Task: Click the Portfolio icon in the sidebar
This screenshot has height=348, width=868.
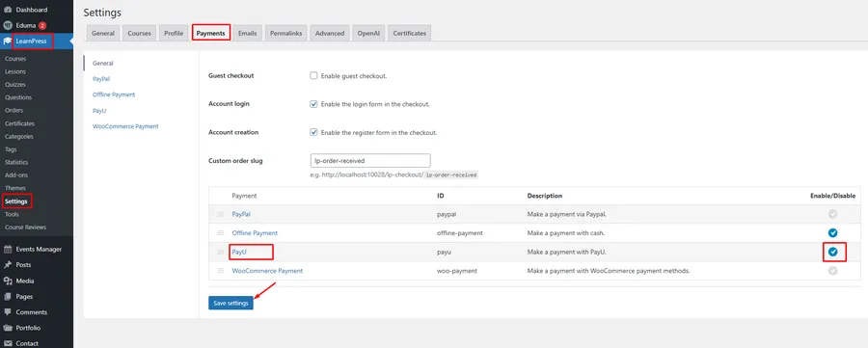Action: [8, 328]
